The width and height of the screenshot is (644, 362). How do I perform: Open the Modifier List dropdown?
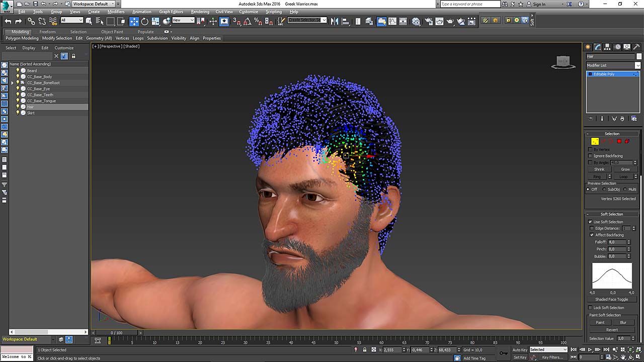coord(613,65)
